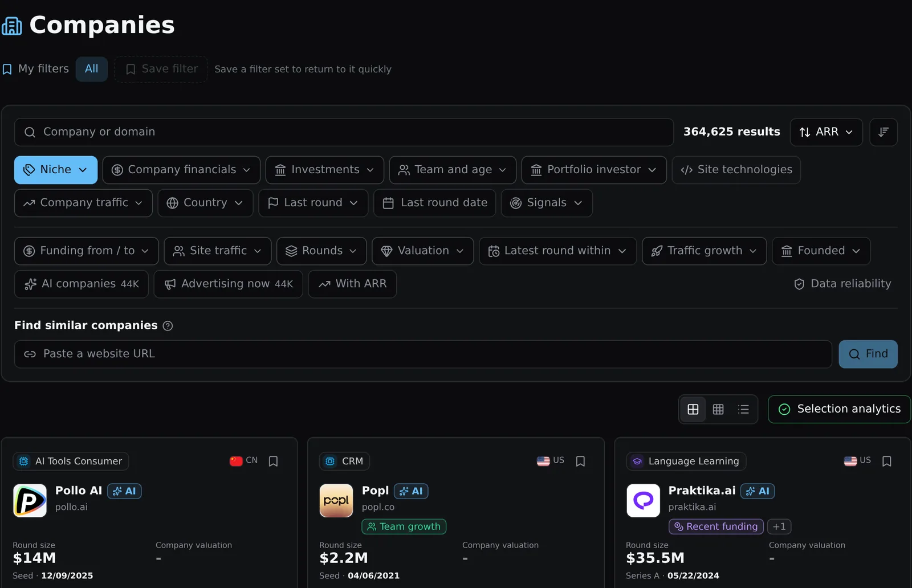Open the ARR sort dropdown
912x588 pixels.
coord(826,132)
